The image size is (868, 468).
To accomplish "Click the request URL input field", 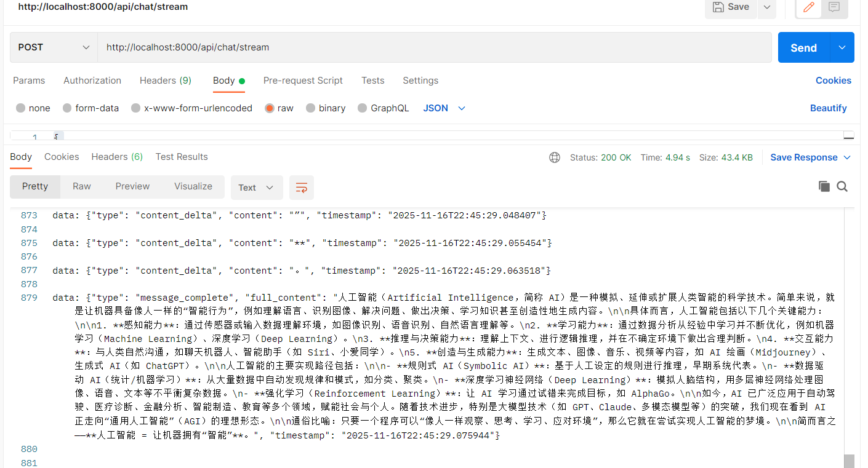I will [x=431, y=47].
